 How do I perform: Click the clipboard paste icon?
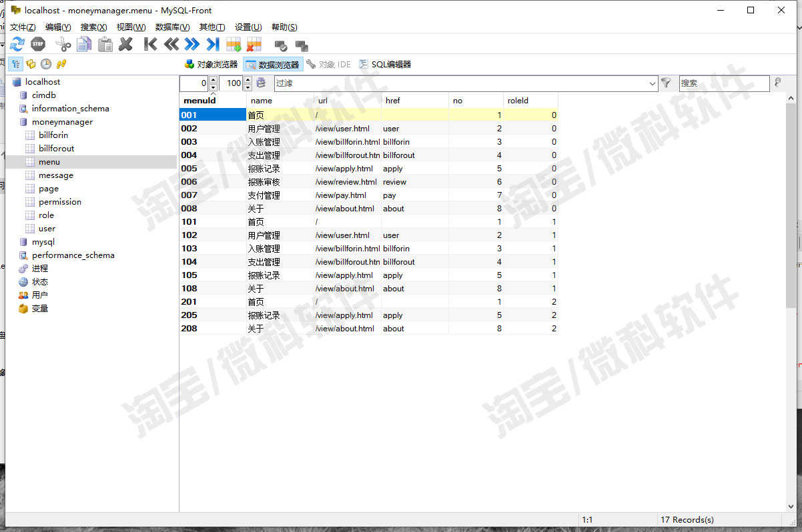[105, 44]
